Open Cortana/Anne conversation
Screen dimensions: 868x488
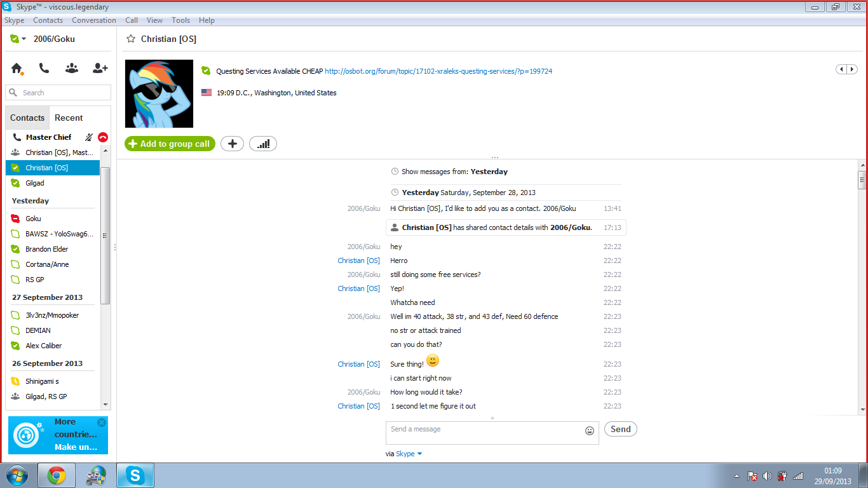tap(53, 264)
